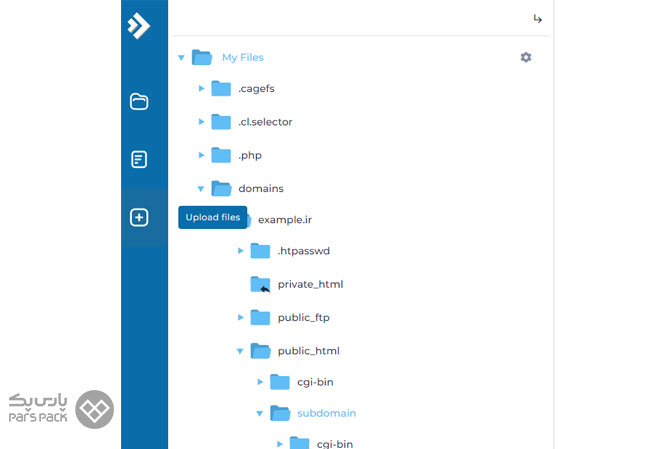
Task: Collapse the subdomain folder arrow
Action: tap(260, 413)
